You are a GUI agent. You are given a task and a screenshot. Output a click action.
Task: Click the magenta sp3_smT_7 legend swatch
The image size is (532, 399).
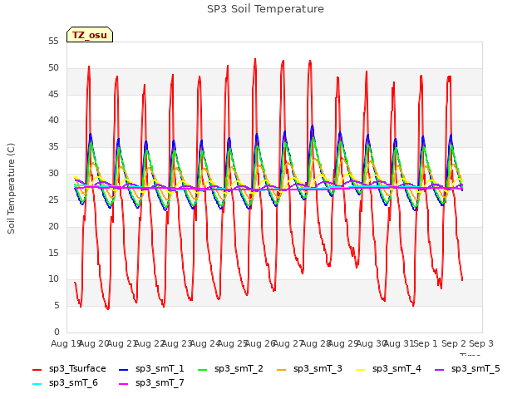pyautogui.click(x=124, y=384)
